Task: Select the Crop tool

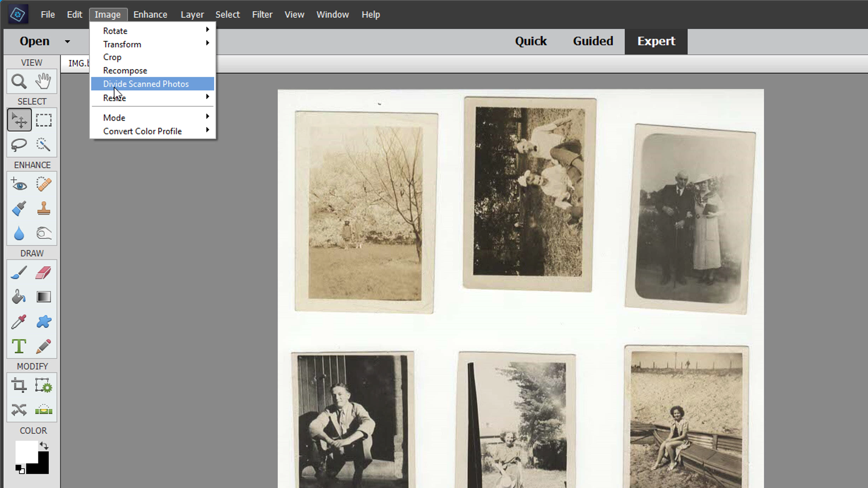Action: point(19,385)
